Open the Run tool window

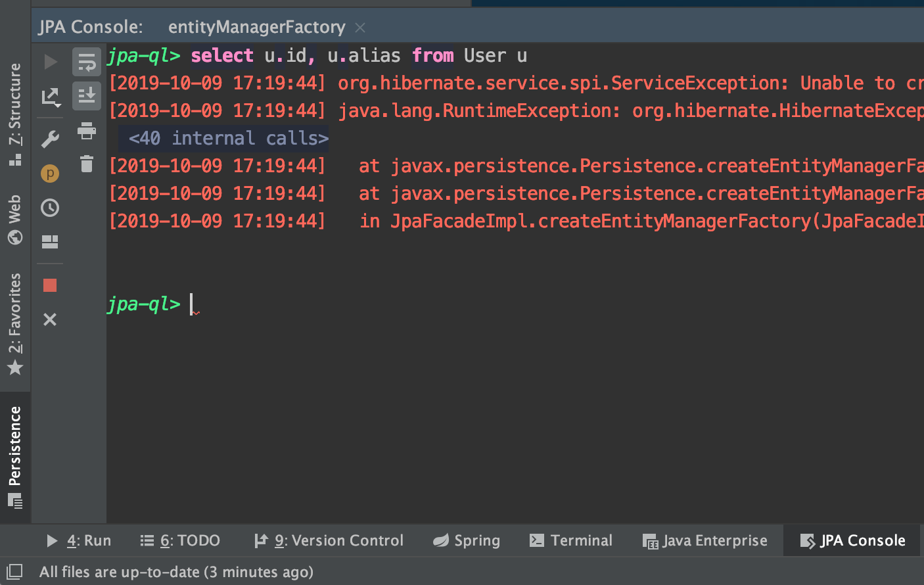coord(79,540)
